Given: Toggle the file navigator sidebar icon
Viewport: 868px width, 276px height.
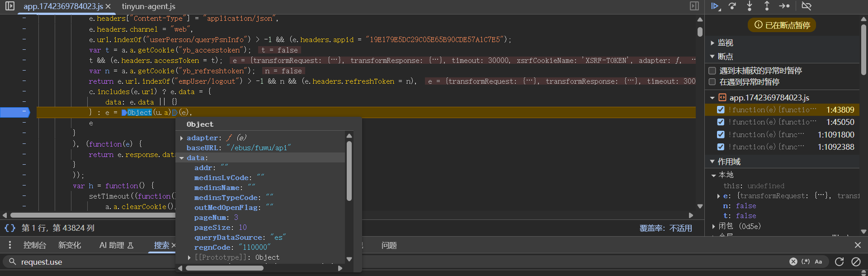Looking at the screenshot, I should point(10,6).
